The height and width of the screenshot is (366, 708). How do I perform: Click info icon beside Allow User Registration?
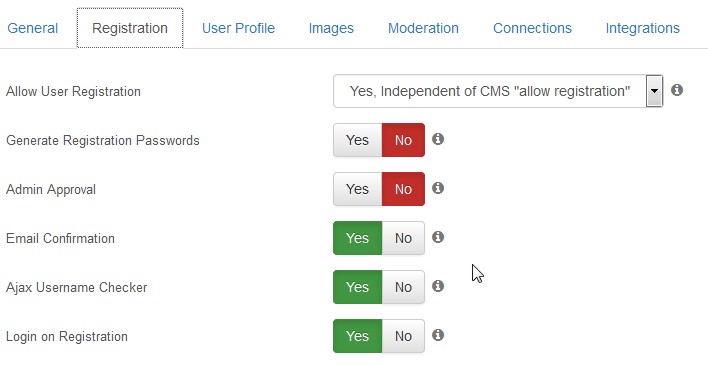[676, 90]
